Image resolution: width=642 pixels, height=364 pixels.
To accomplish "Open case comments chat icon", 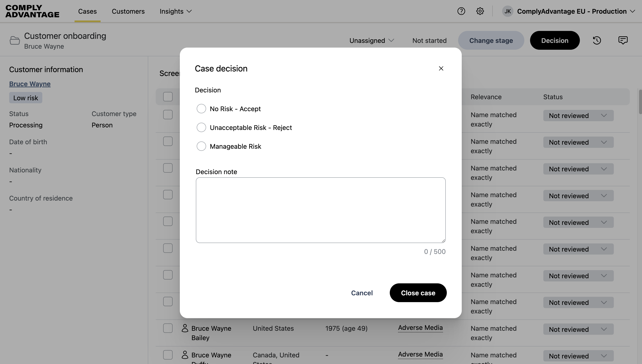I will click(x=623, y=40).
